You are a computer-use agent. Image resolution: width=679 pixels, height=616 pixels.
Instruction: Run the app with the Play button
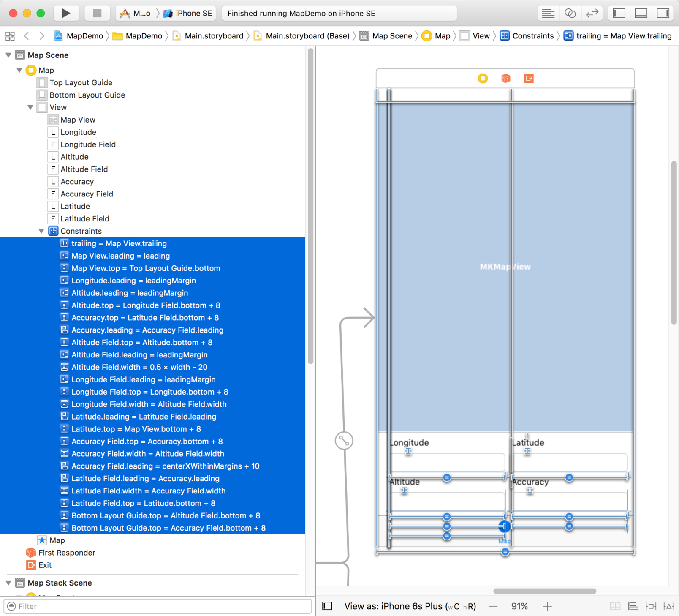(66, 13)
